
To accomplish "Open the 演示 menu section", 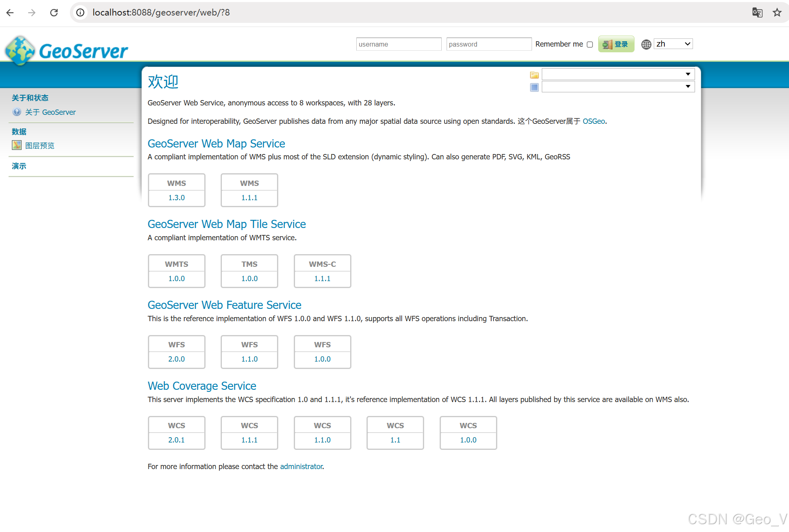I will coord(19,166).
